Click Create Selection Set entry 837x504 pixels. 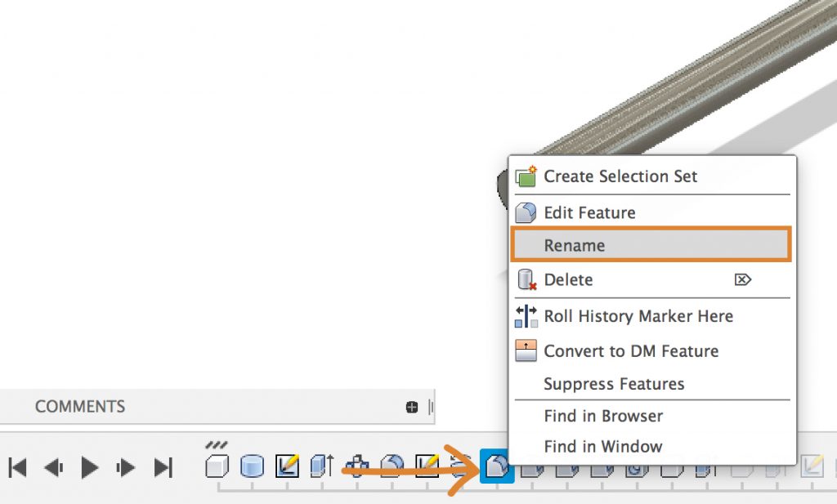620,176
